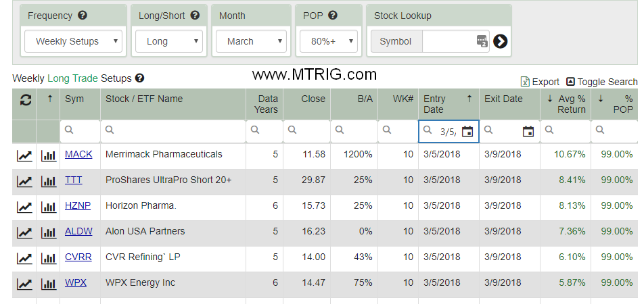
Task: Open bar chart for TTT row
Action: pos(49,181)
